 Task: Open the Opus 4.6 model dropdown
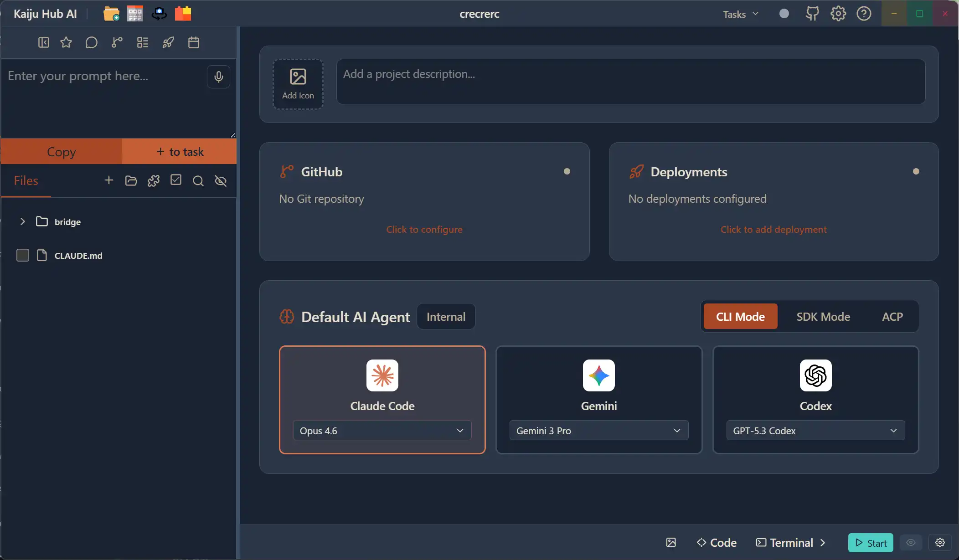pyautogui.click(x=382, y=431)
